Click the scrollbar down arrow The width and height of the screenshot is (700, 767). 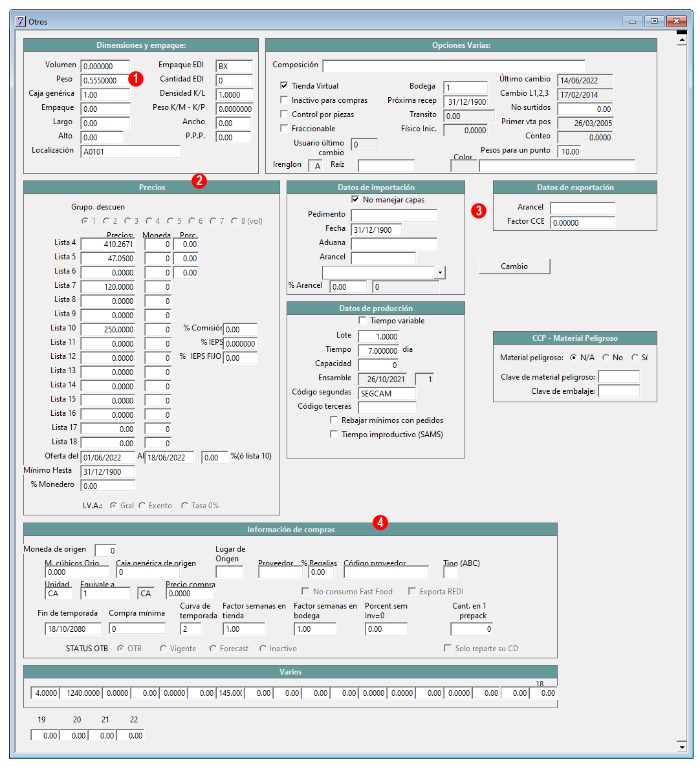[682, 747]
